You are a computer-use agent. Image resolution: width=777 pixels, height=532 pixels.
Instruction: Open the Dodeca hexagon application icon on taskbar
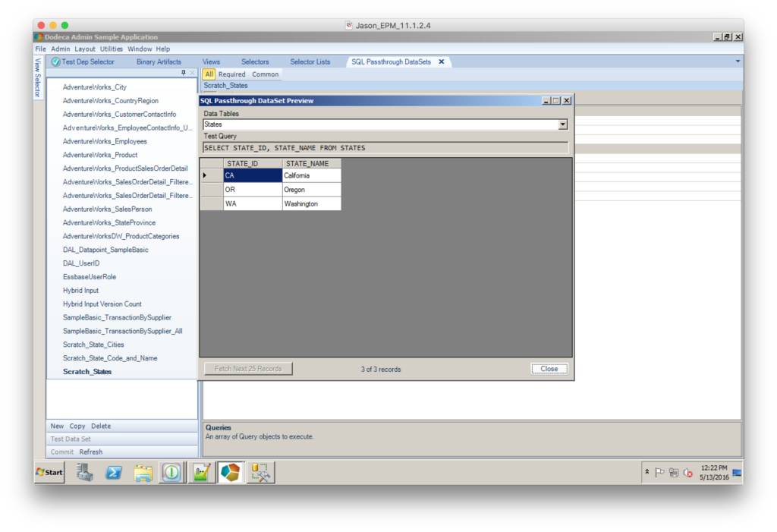230,472
